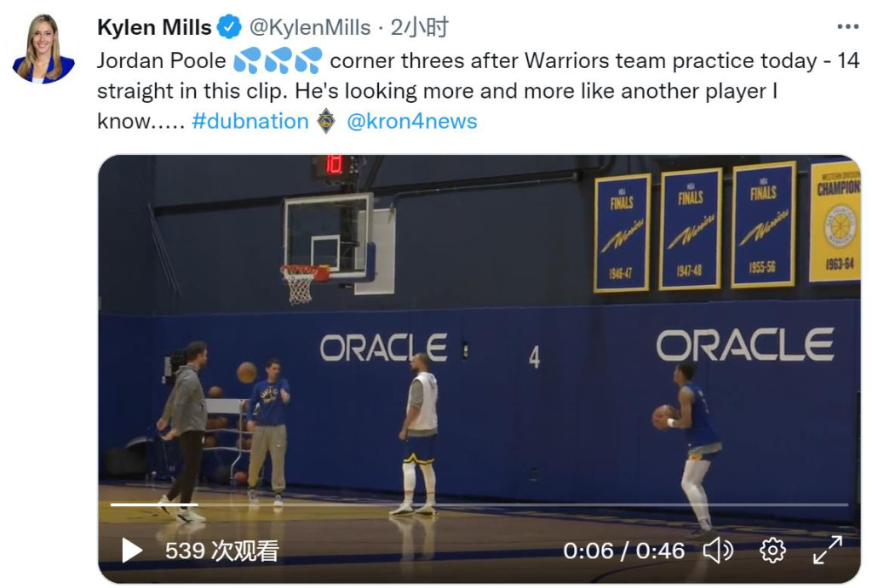The width and height of the screenshot is (872, 588).
Task: Click the tweet text about corner threes
Action: point(477,91)
